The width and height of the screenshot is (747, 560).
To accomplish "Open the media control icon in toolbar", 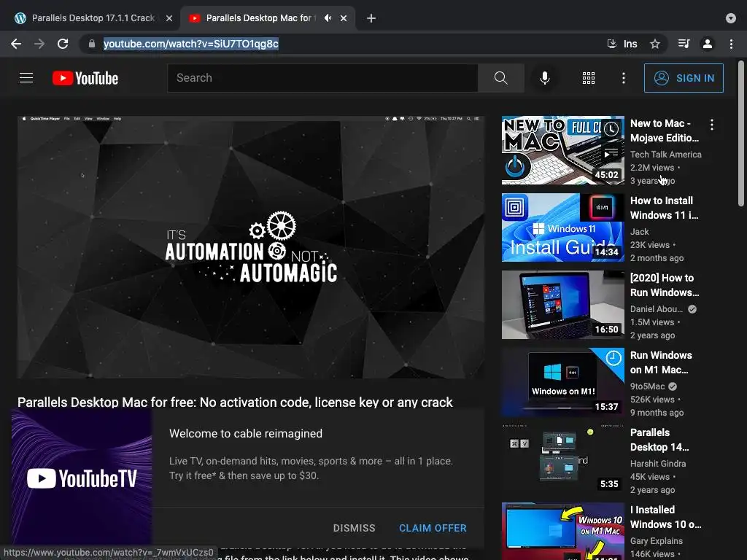I will point(684,44).
